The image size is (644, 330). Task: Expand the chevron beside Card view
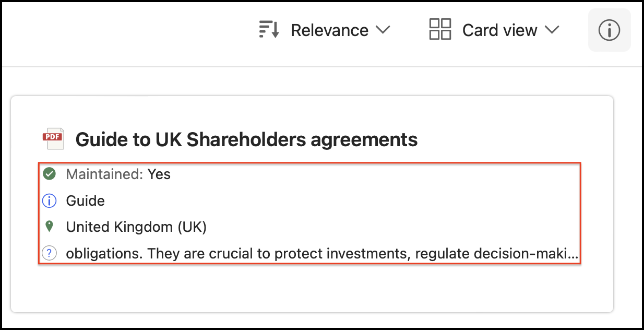tap(552, 30)
